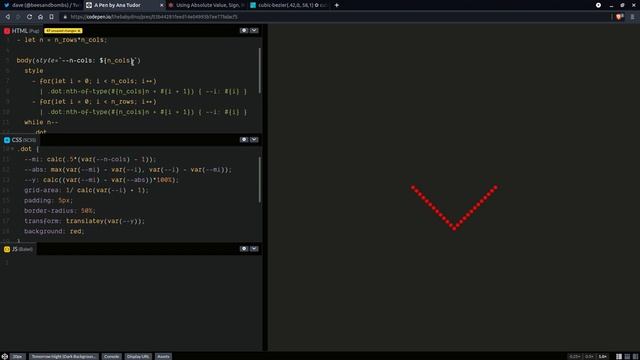Click the browser forward arrow
640x360 pixels.
tap(18, 17)
